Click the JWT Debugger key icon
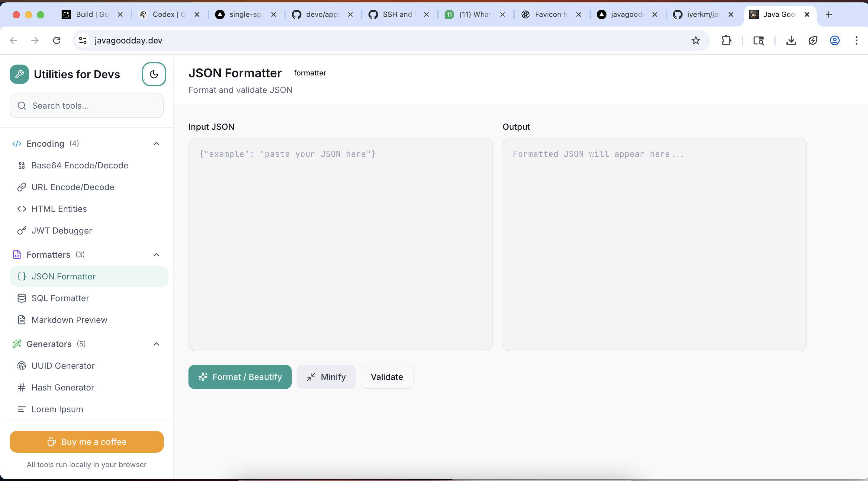 coord(21,231)
